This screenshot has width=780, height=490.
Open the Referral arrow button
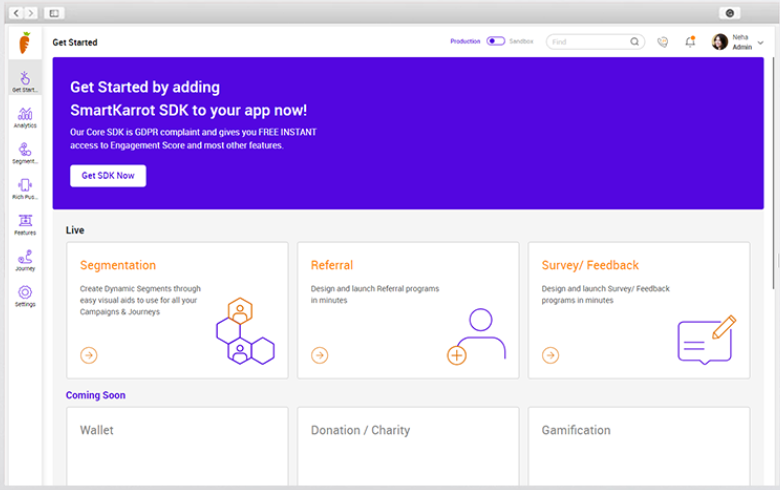[319, 355]
